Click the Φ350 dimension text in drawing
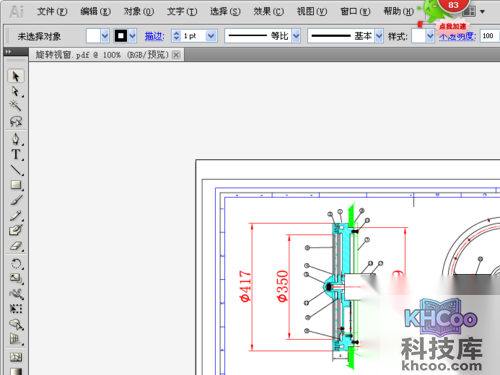 coord(282,286)
